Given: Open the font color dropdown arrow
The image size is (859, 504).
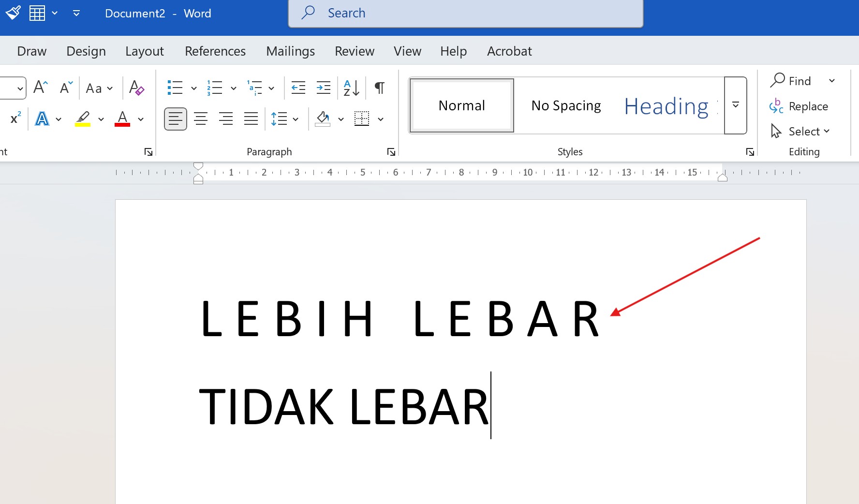Looking at the screenshot, I should click(141, 119).
